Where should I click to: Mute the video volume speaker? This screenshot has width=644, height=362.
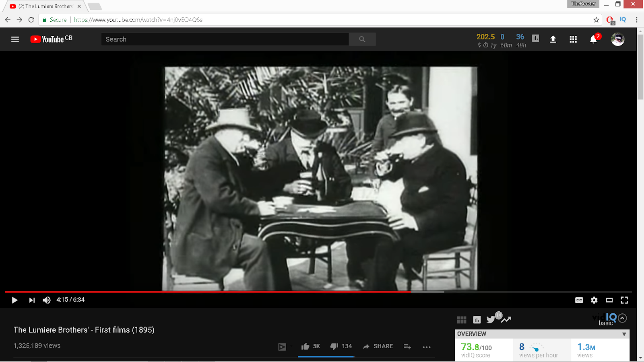47,300
